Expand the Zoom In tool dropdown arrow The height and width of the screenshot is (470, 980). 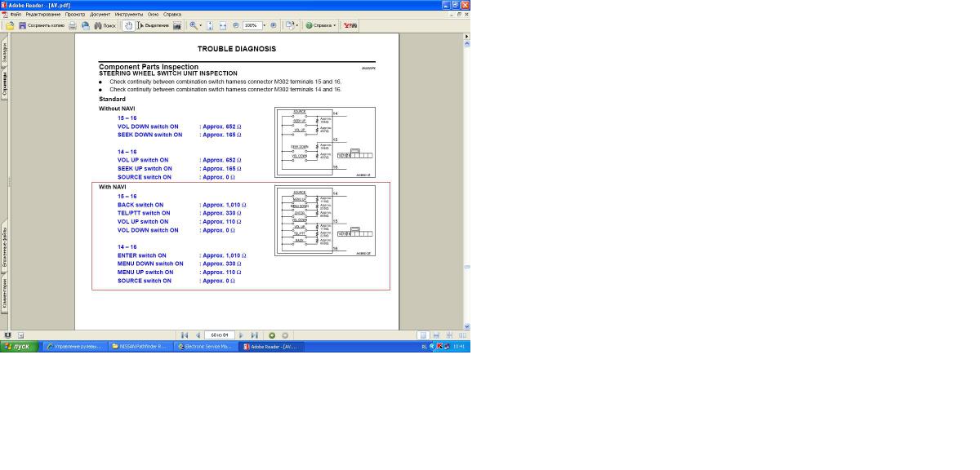(201, 25)
